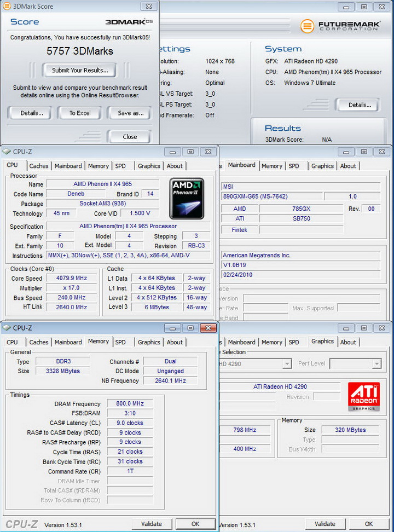Click BIOS date 02/24/2010
Image resolution: width=394 pixels, height=532 pixels.
[301, 275]
